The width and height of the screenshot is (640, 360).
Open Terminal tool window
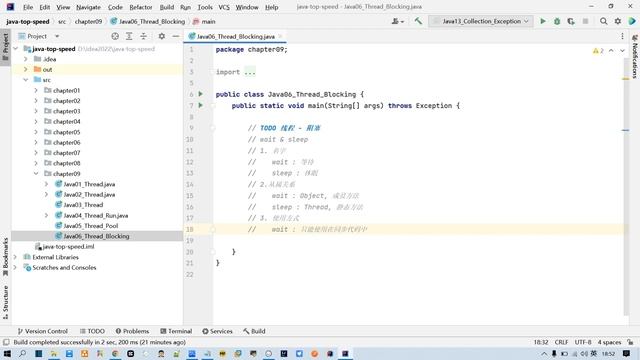click(x=176, y=331)
